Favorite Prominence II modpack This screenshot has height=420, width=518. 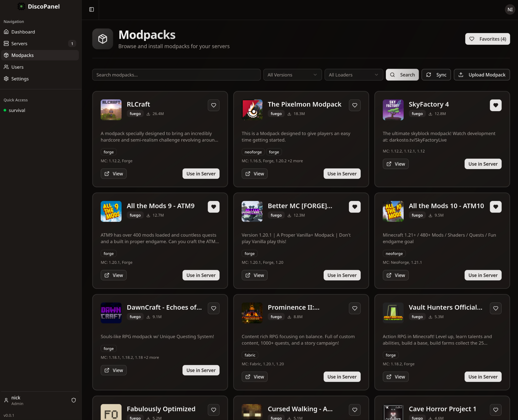click(355, 308)
